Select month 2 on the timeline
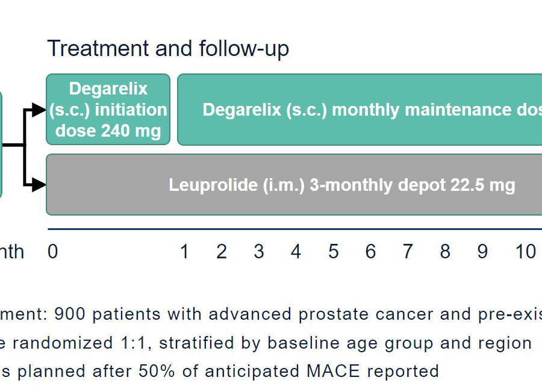The width and height of the screenshot is (542, 392). (222, 251)
